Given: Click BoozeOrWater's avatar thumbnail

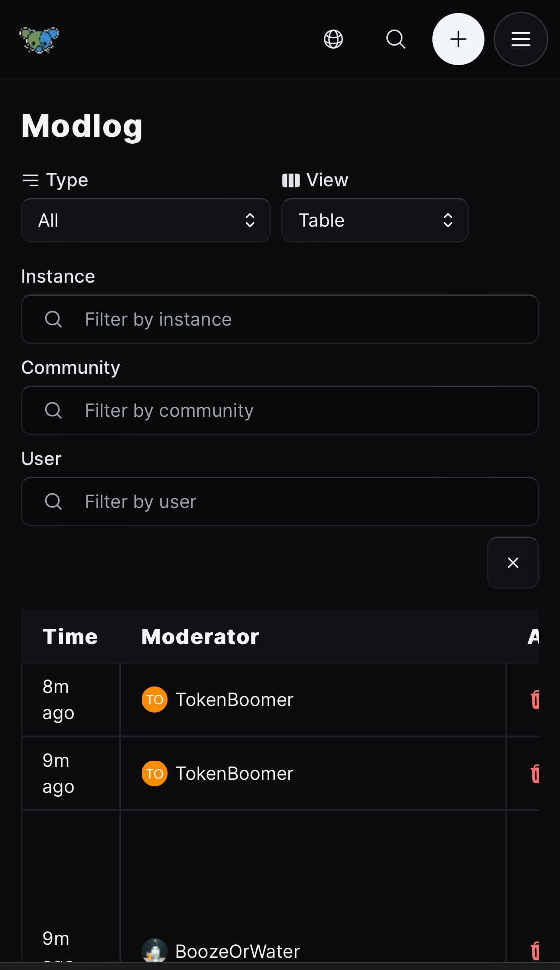Looking at the screenshot, I should click(x=155, y=951).
